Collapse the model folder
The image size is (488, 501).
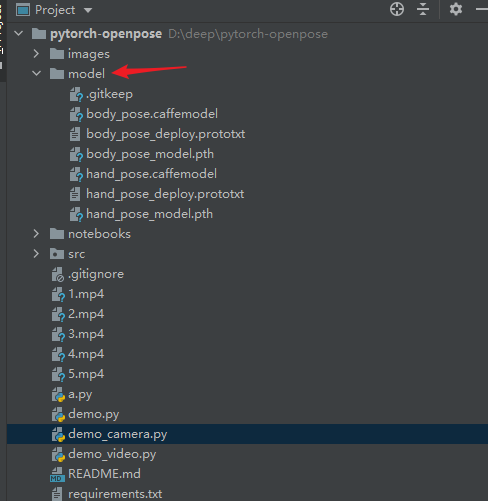click(x=36, y=73)
